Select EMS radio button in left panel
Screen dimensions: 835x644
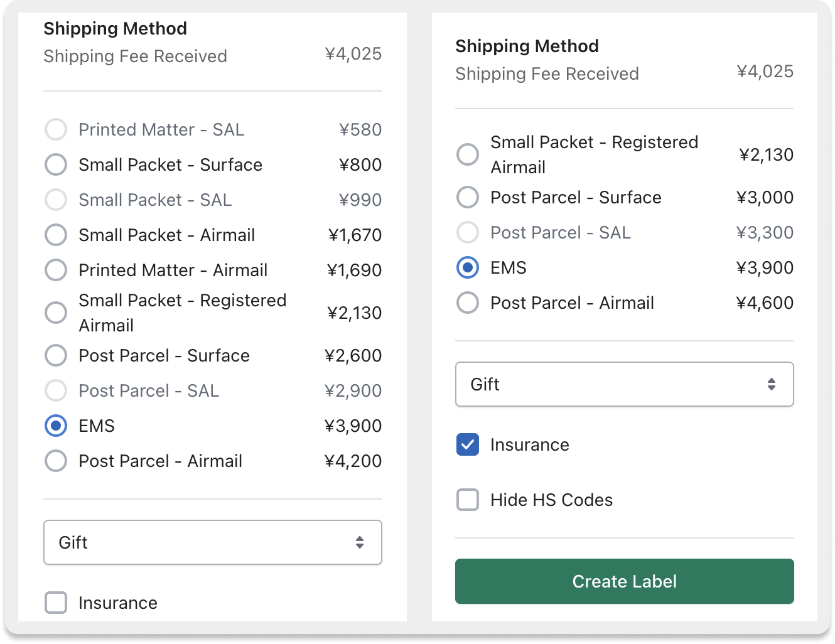tap(56, 426)
